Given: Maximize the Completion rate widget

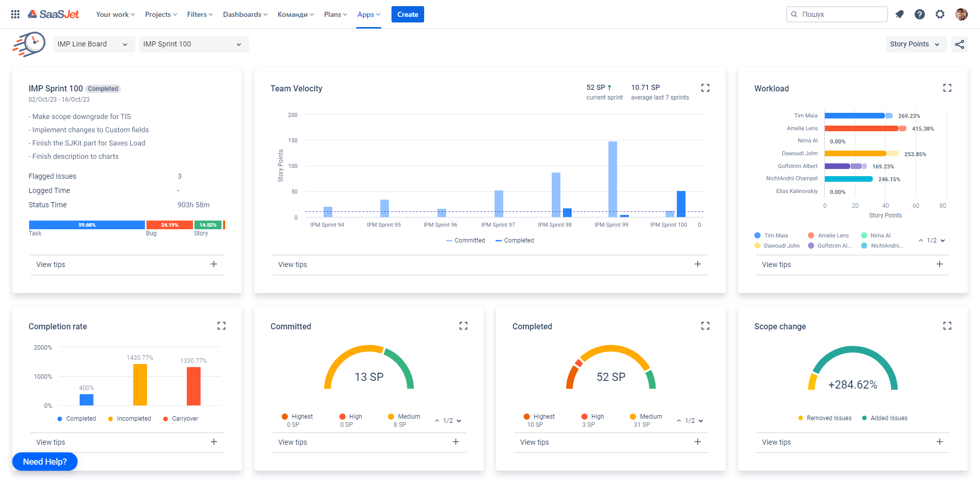Looking at the screenshot, I should coord(222,326).
